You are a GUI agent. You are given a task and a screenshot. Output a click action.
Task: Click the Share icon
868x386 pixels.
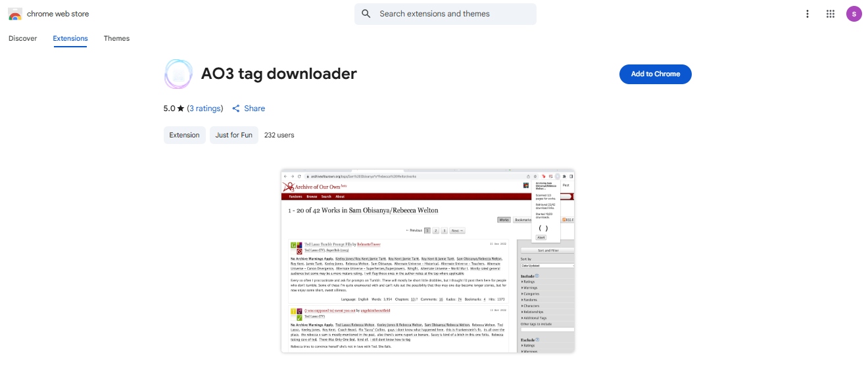point(237,108)
